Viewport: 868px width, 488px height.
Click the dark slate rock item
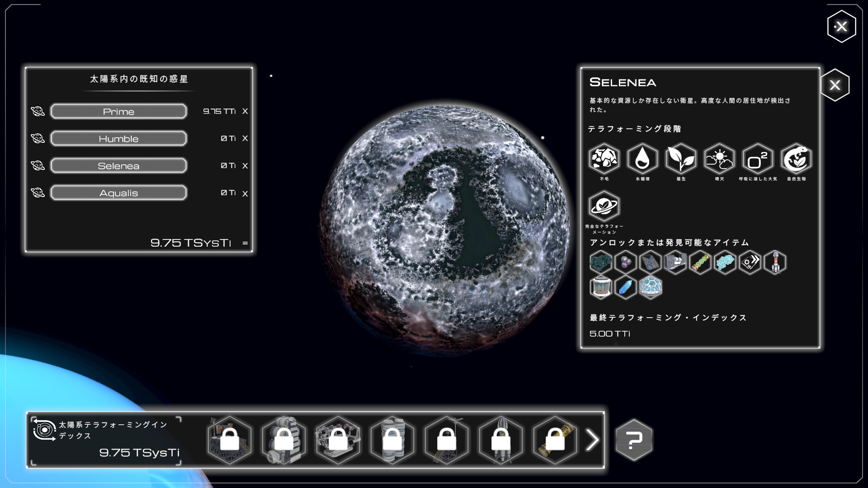[651, 262]
